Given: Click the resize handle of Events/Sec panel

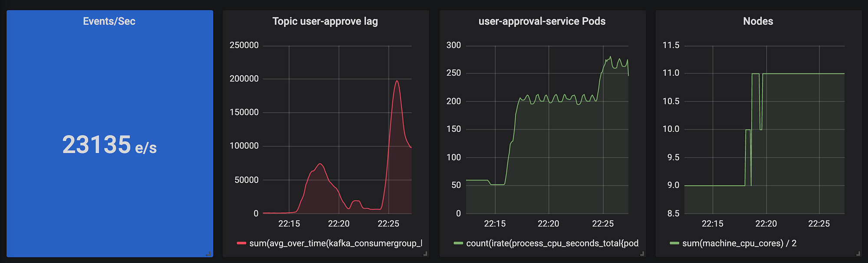Looking at the screenshot, I should [x=208, y=253].
